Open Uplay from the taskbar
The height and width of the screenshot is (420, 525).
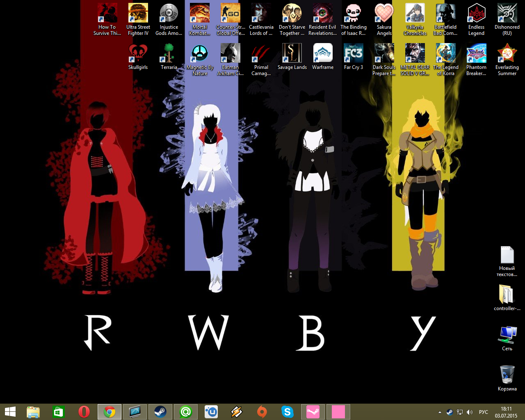click(x=211, y=412)
